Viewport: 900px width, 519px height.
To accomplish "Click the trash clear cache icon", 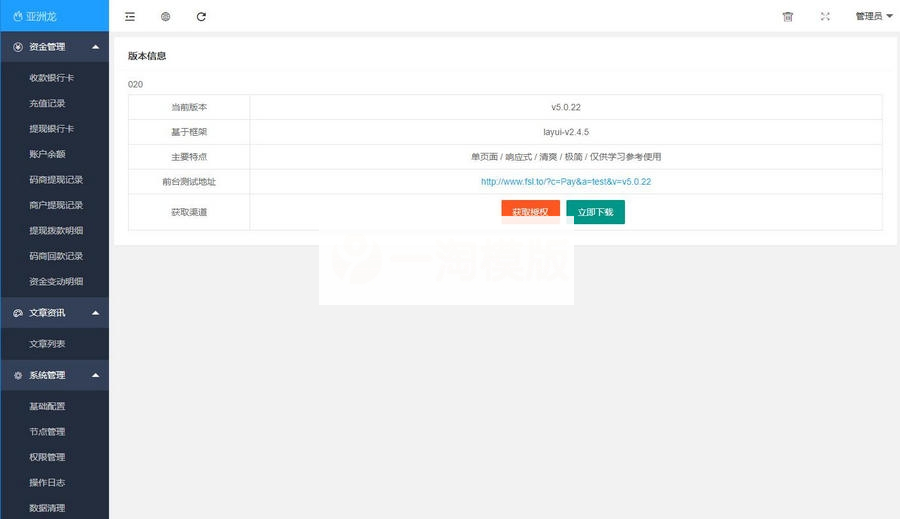I will click(x=787, y=16).
